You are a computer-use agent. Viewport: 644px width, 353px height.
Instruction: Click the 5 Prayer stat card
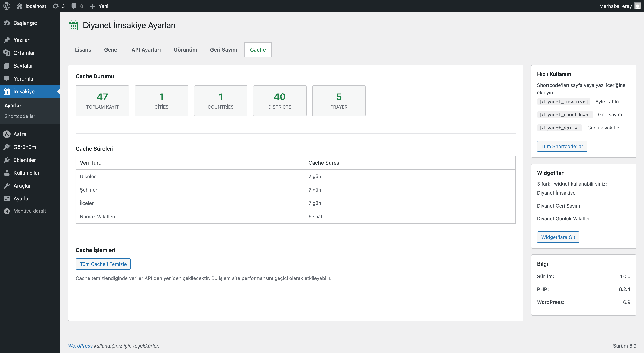click(339, 101)
